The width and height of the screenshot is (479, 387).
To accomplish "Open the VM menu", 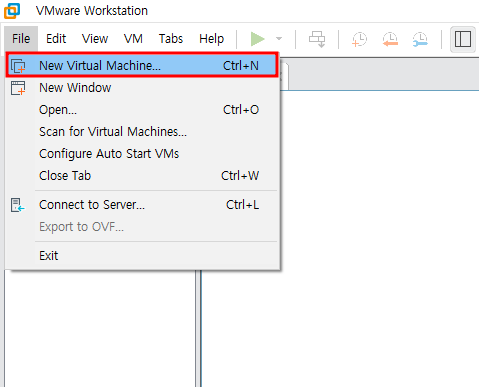I will (x=133, y=39).
